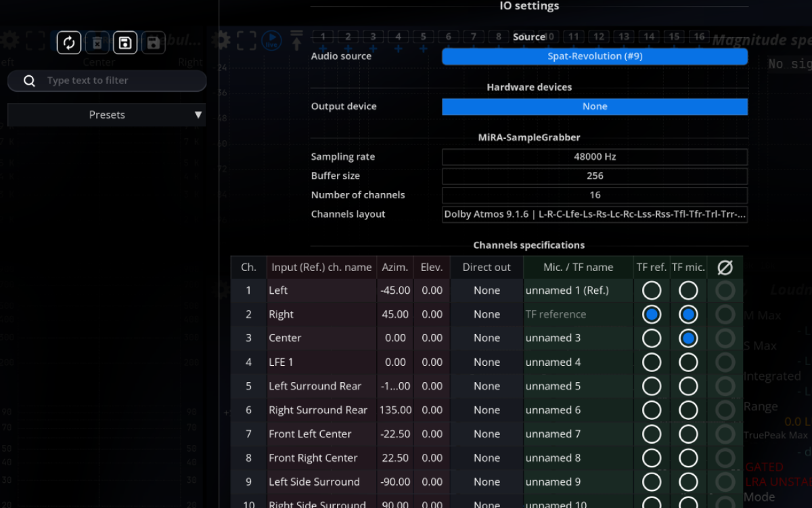This screenshot has width=812, height=508.
Task: Open the Presets dropdown
Action: click(x=107, y=114)
